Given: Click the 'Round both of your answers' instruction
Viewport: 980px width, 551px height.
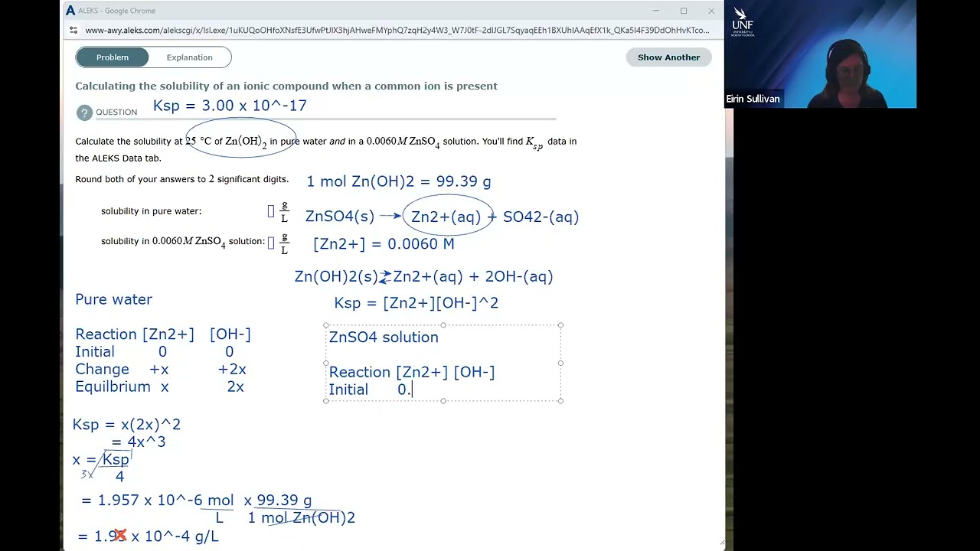Looking at the screenshot, I should coord(182,179).
